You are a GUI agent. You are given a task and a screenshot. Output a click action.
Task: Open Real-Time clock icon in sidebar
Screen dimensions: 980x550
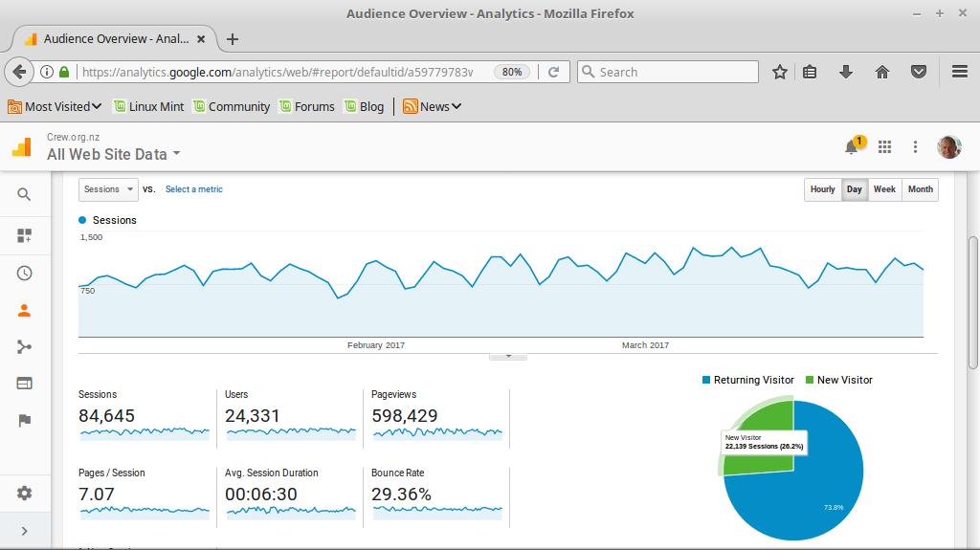click(24, 274)
